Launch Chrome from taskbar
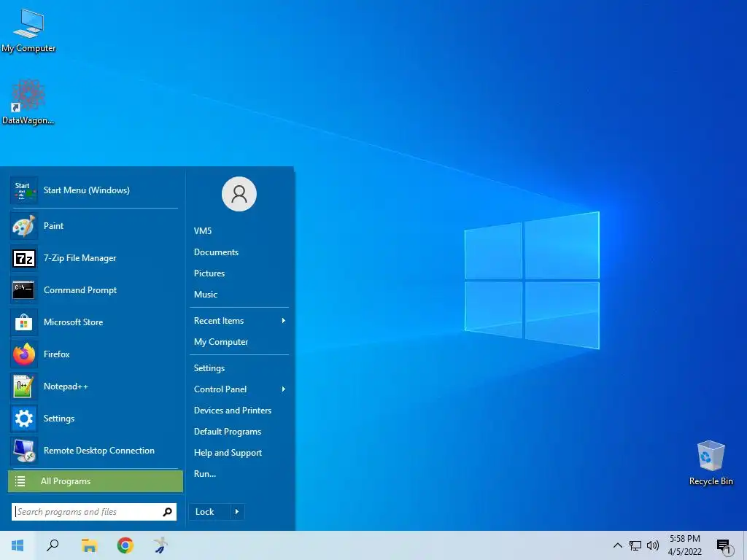 tap(125, 545)
